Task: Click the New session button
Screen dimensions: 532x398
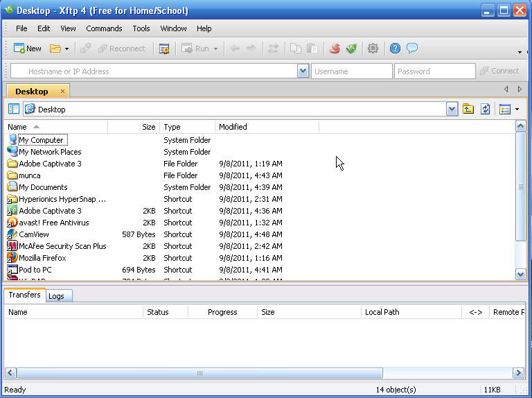Action: coord(27,49)
